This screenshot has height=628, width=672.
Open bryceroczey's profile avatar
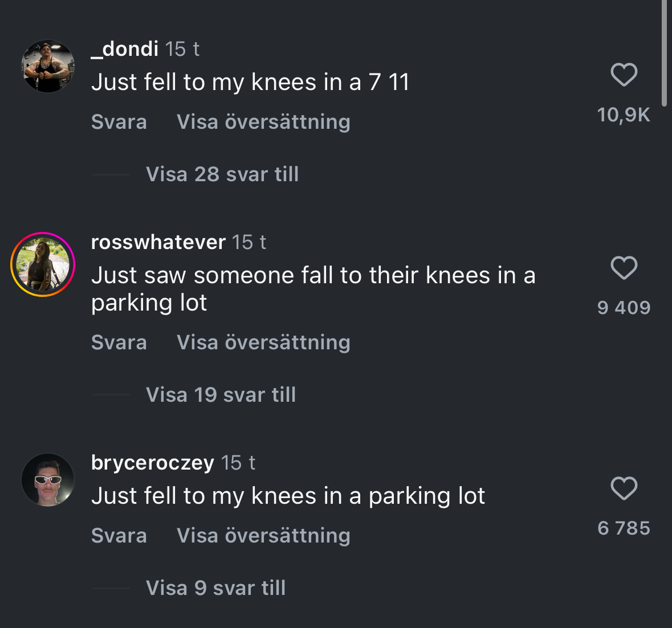point(48,480)
